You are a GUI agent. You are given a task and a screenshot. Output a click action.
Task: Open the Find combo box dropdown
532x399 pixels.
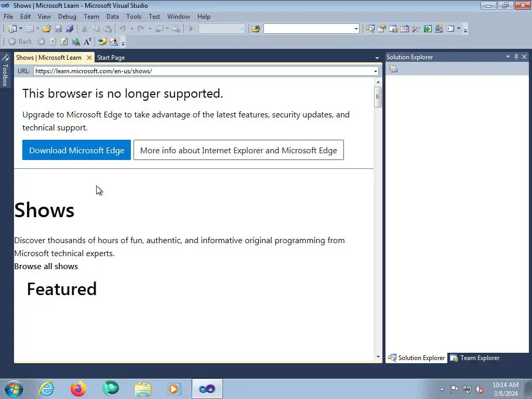[356, 29]
